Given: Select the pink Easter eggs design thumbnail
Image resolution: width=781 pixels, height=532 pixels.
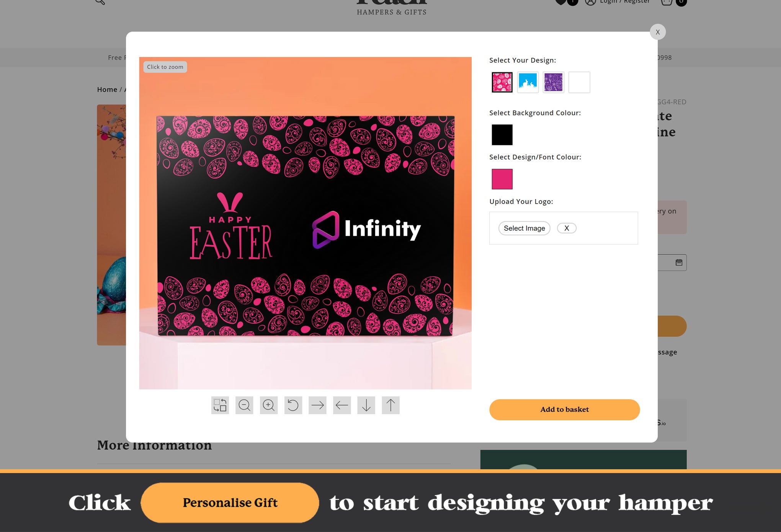Looking at the screenshot, I should click(502, 82).
